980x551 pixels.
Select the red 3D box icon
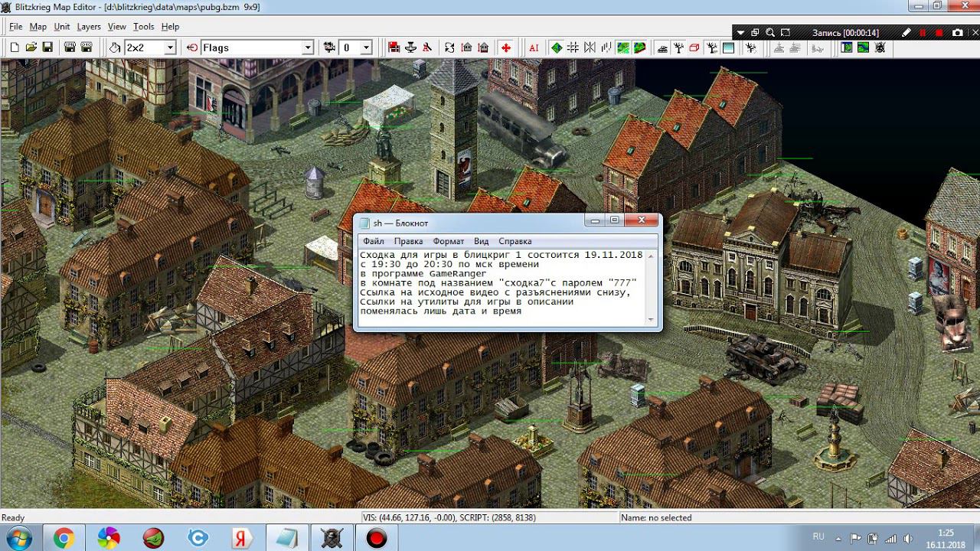click(695, 47)
